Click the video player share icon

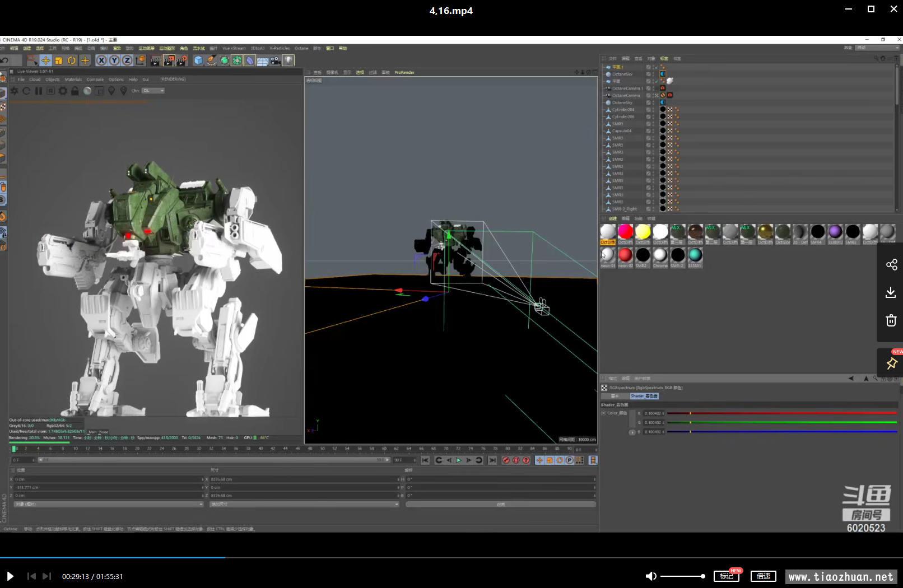tap(891, 264)
